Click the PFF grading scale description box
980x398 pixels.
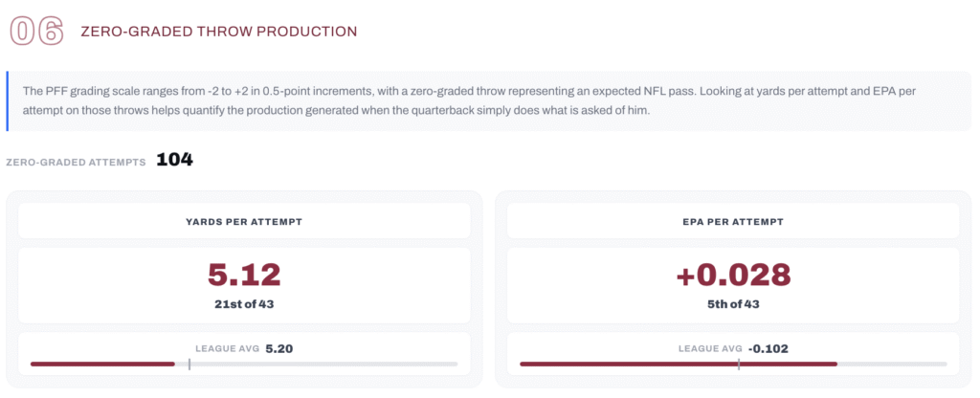(489, 100)
